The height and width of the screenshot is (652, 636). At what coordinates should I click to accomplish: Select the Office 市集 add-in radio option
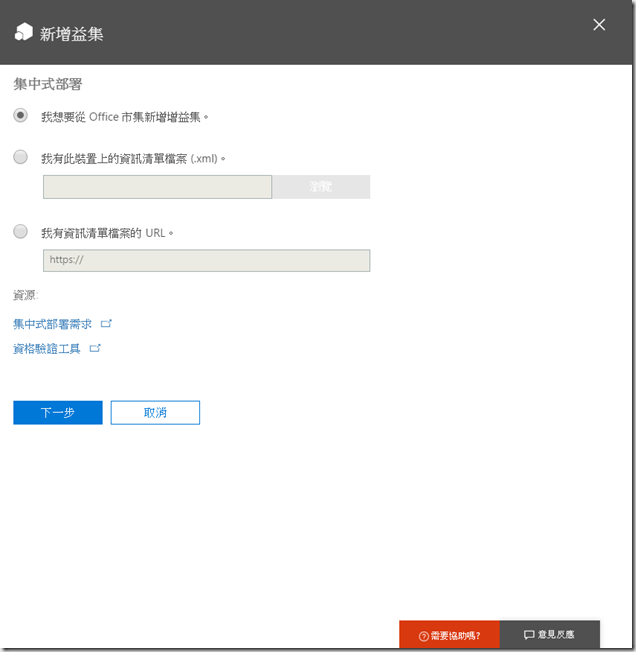pyautogui.click(x=21, y=116)
